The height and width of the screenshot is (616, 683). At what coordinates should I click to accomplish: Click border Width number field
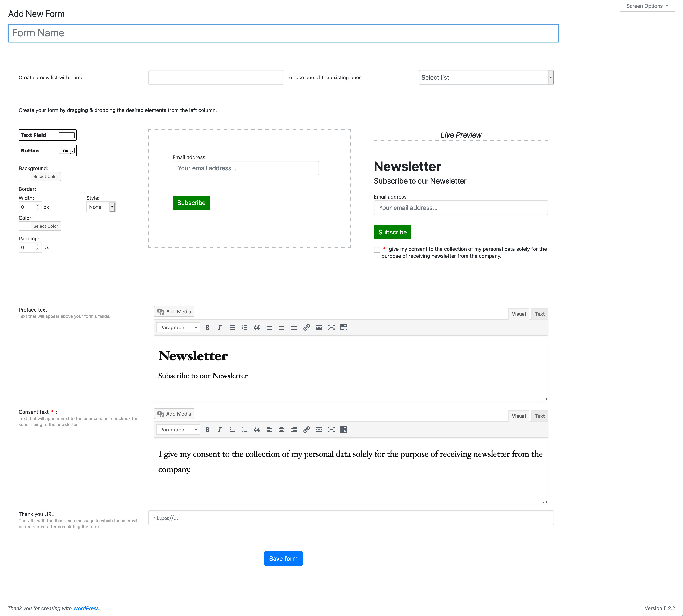click(x=30, y=207)
